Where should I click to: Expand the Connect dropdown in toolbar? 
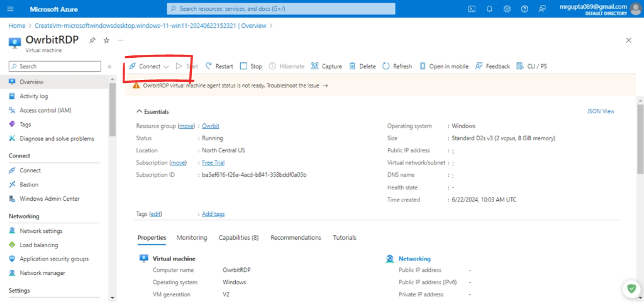pyautogui.click(x=166, y=67)
